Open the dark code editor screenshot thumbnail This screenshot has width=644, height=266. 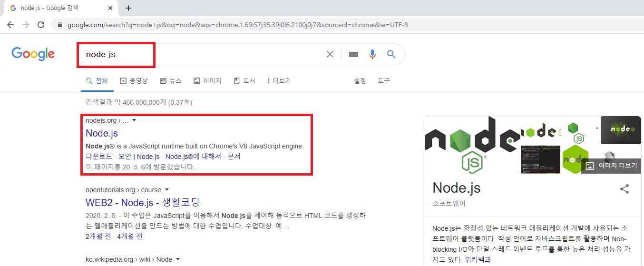(x=540, y=159)
